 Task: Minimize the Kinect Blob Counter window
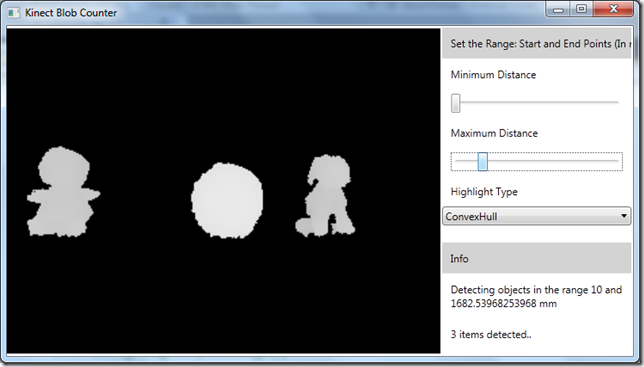[x=558, y=9]
